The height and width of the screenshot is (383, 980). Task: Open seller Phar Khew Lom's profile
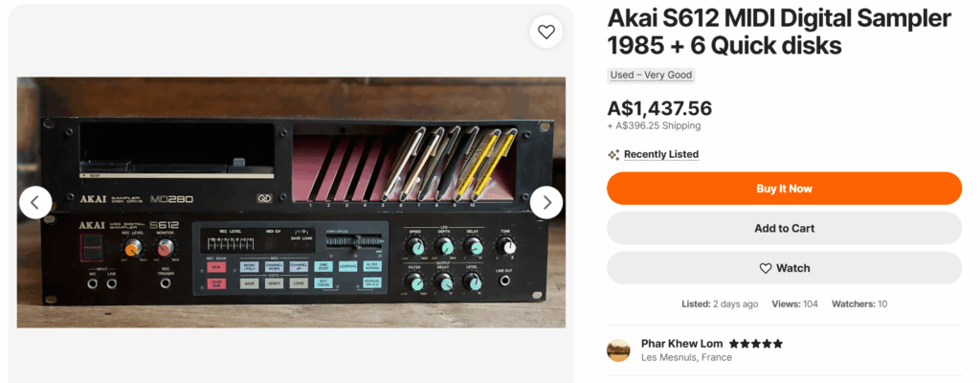click(x=681, y=343)
